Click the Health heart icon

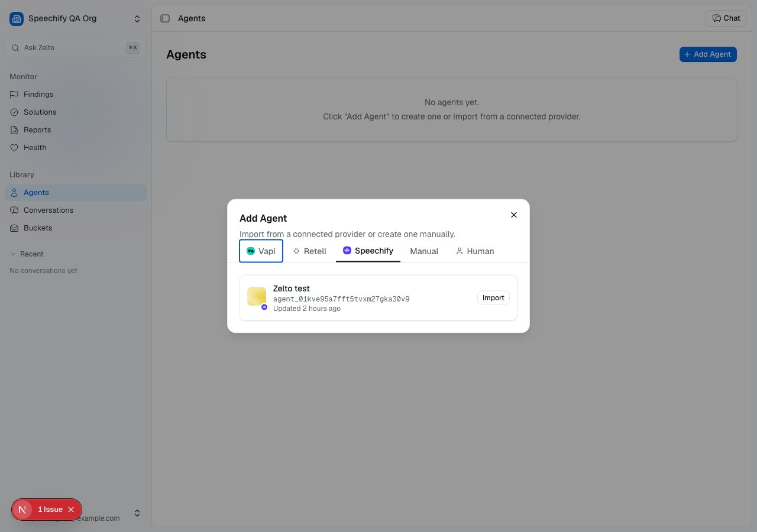tap(14, 148)
